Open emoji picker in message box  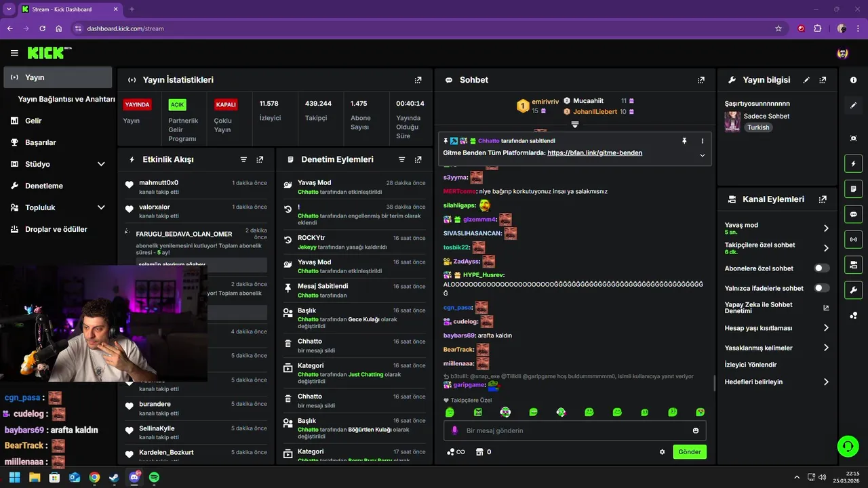pos(696,430)
